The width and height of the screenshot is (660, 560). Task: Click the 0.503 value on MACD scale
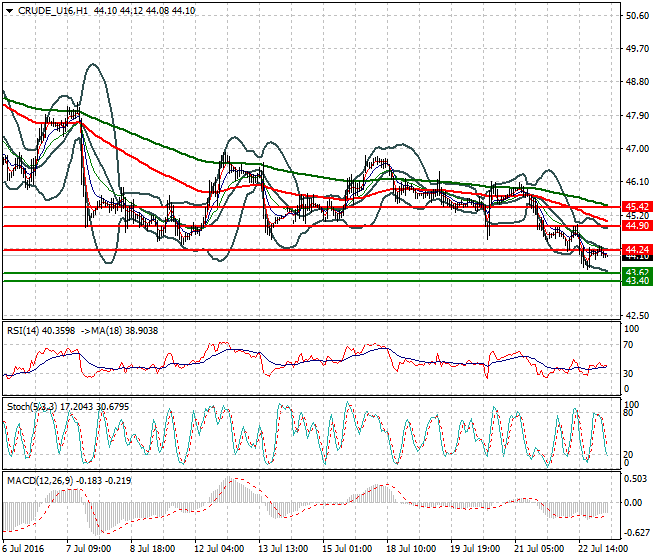click(636, 478)
